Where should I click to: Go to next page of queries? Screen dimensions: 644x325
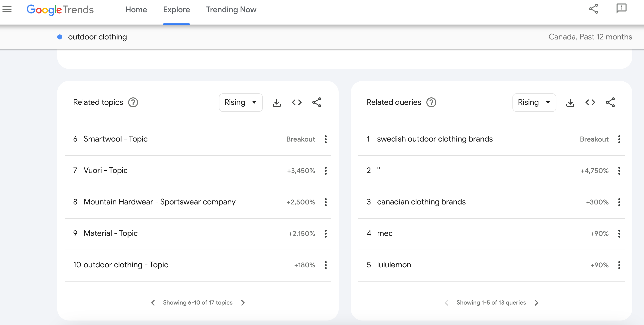click(536, 303)
